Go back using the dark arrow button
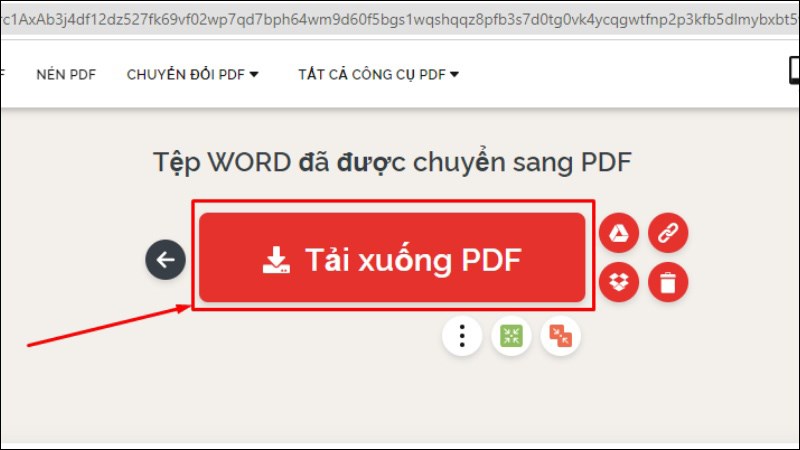This screenshot has width=800, height=450. pyautogui.click(x=165, y=260)
